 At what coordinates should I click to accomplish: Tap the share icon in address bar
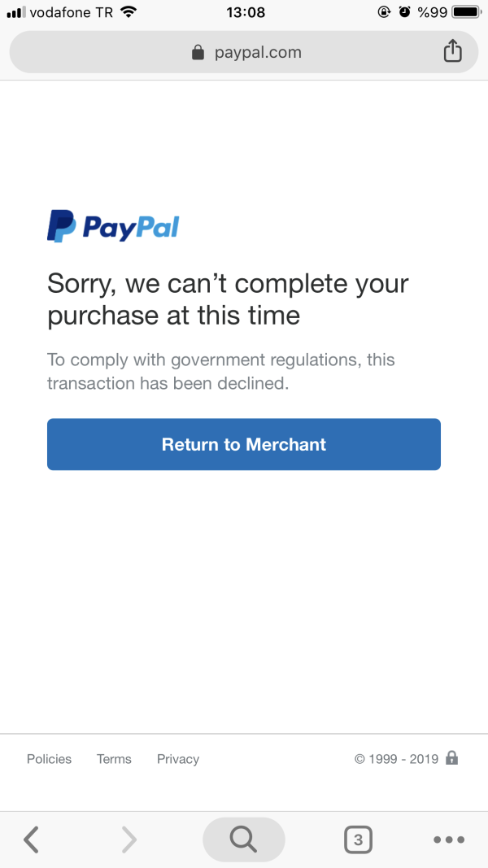pos(452,51)
